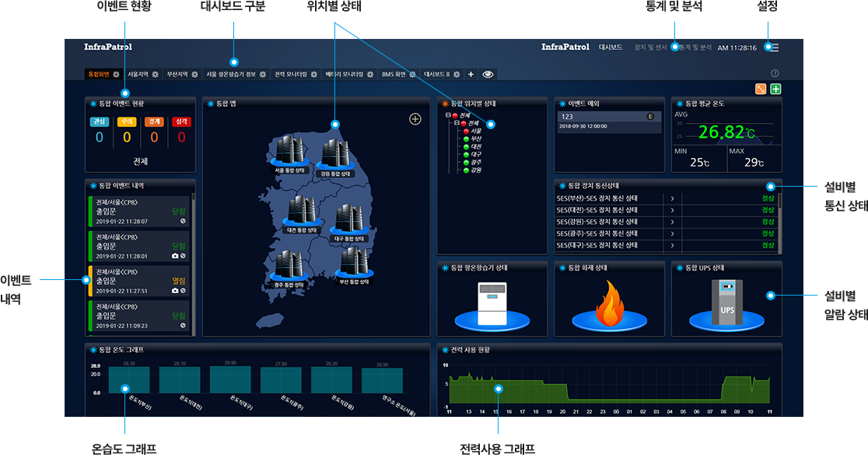
Task: Add a new dashboard tab with plus
Action: 471,75
